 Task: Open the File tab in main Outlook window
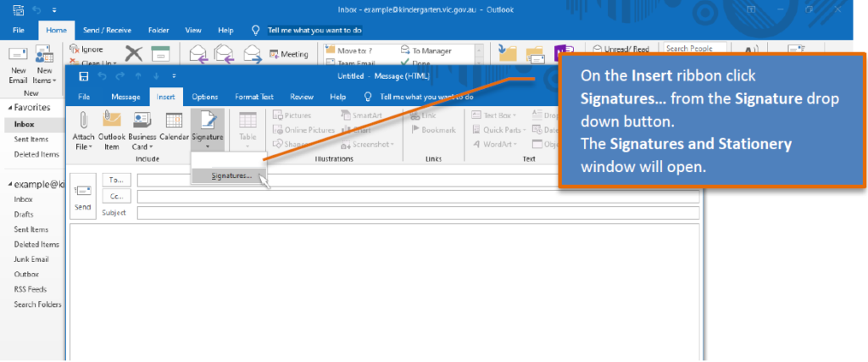(19, 31)
